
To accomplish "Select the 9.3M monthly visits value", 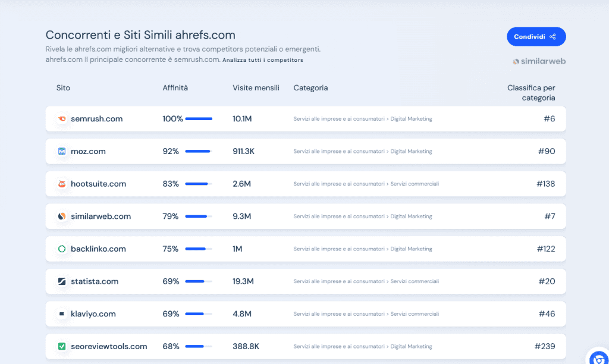I will pyautogui.click(x=241, y=216).
